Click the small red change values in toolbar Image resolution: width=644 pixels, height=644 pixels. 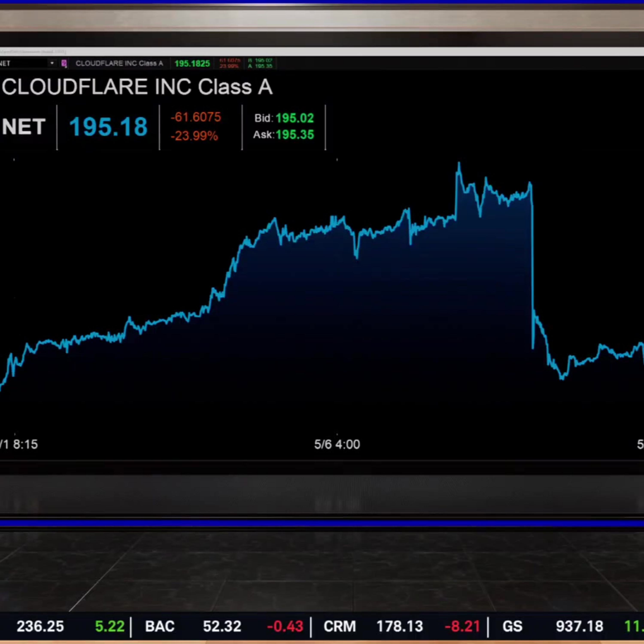229,63
